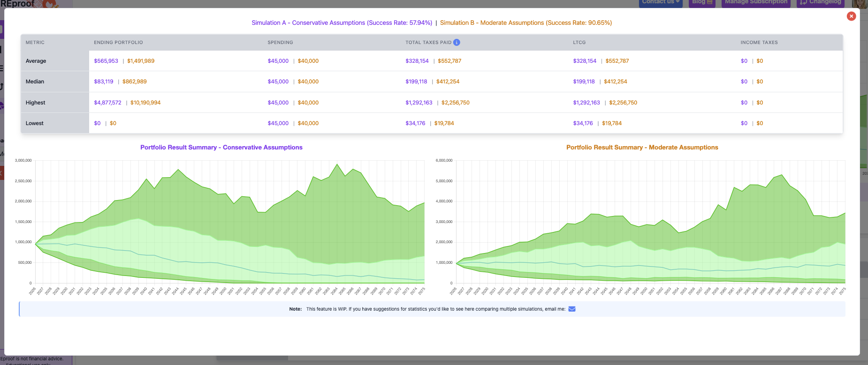
Task: Click the LTCG column header
Action: [x=579, y=42]
